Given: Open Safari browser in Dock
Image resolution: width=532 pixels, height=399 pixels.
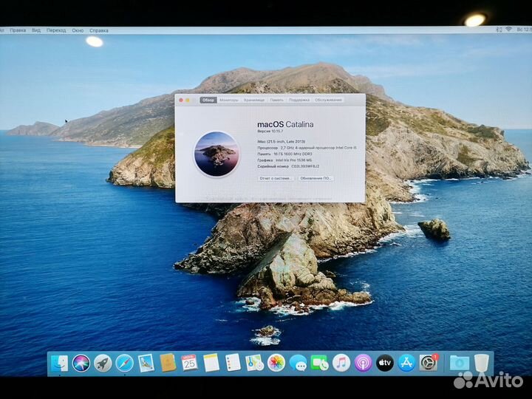Looking at the screenshot, I should (125, 364).
